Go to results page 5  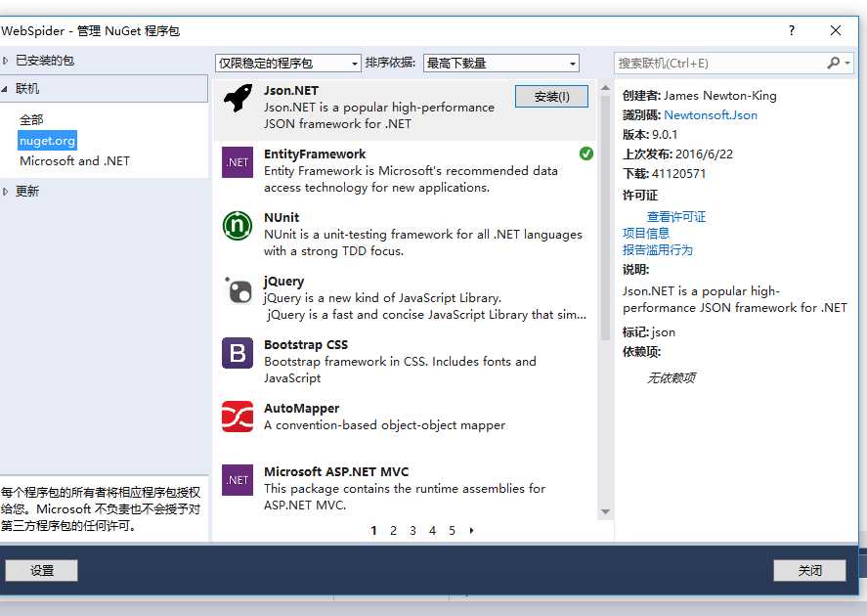click(x=452, y=531)
